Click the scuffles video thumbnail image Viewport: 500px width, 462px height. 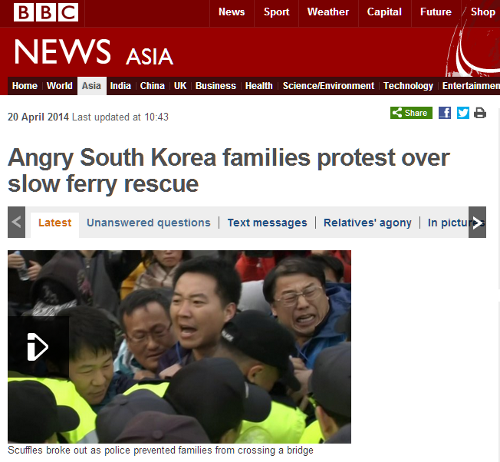tap(179, 347)
